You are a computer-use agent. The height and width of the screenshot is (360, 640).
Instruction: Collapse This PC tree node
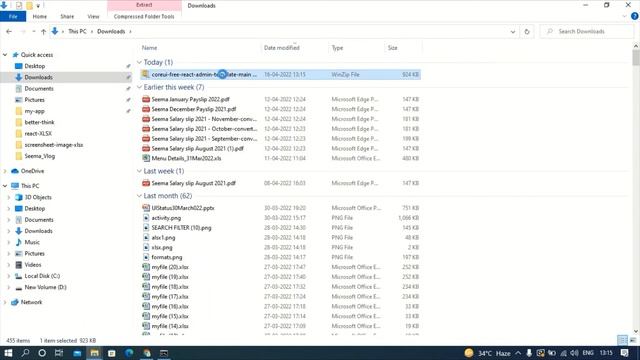click(5, 186)
